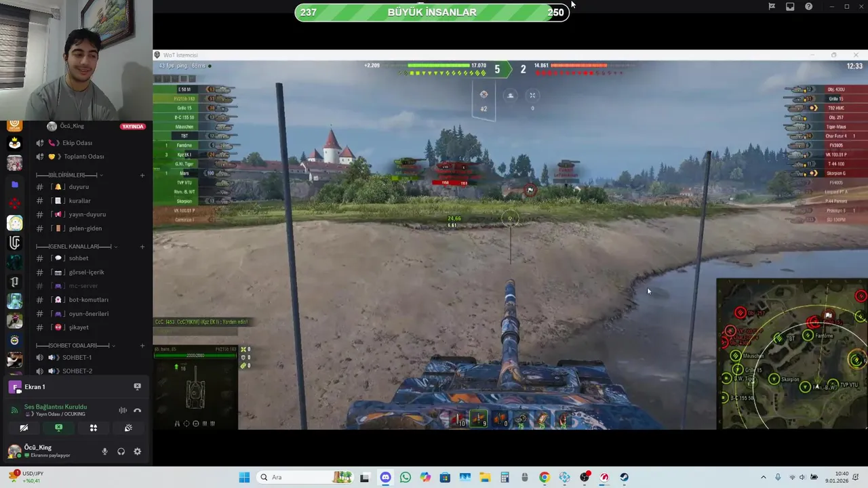Open the Windows Start menu

click(244, 477)
